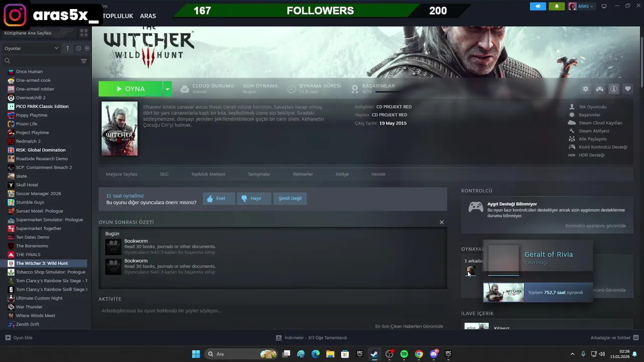This screenshot has width=644, height=362.
Task: Click the taskbar volume speaker icon
Action: coord(602,354)
